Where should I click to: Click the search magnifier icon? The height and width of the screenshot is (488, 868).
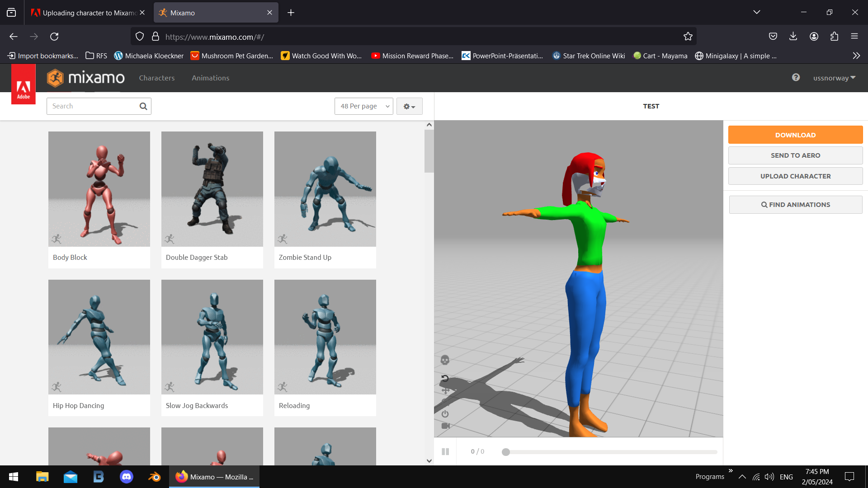(x=143, y=106)
